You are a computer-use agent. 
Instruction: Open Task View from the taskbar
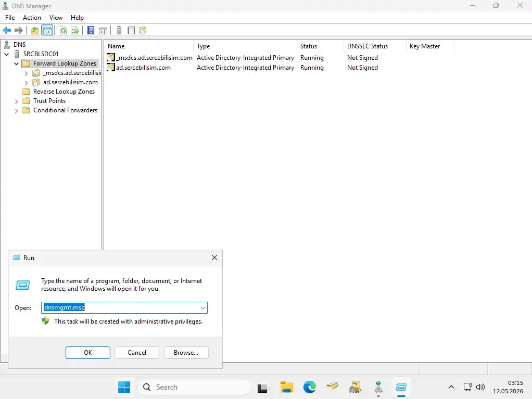click(262, 387)
